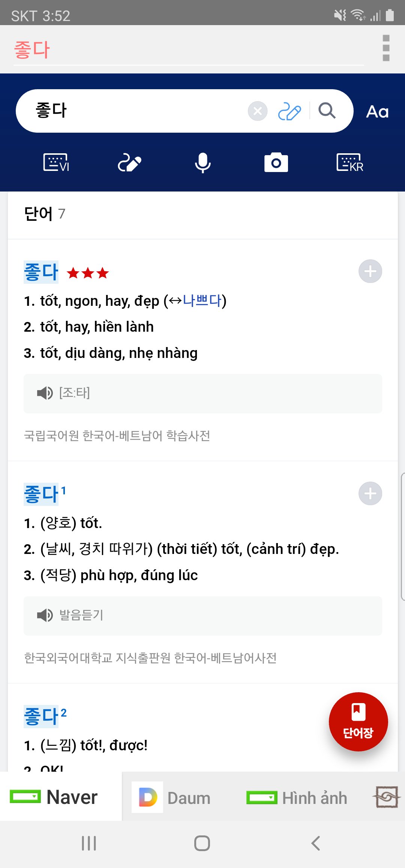The height and width of the screenshot is (868, 405).
Task: Switch to the Hình ảnh tab
Action: pos(297,798)
